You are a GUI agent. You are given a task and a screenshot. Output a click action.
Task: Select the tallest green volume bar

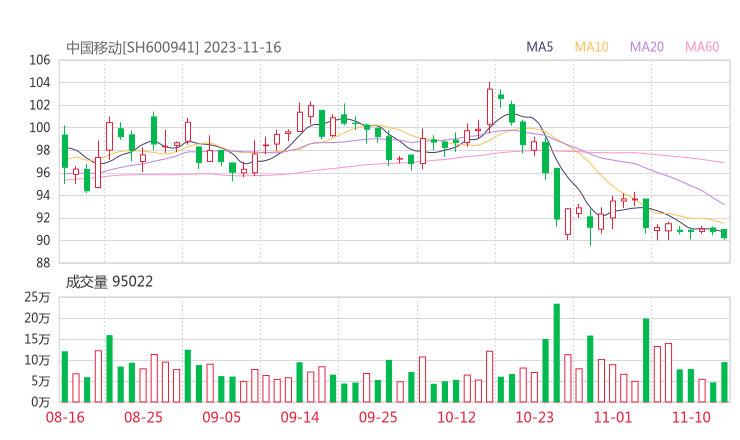pyautogui.click(x=557, y=353)
